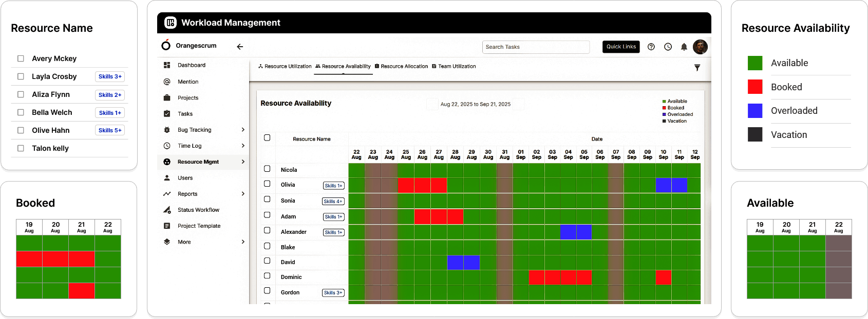Open the time log clock icon in header

[668, 47]
